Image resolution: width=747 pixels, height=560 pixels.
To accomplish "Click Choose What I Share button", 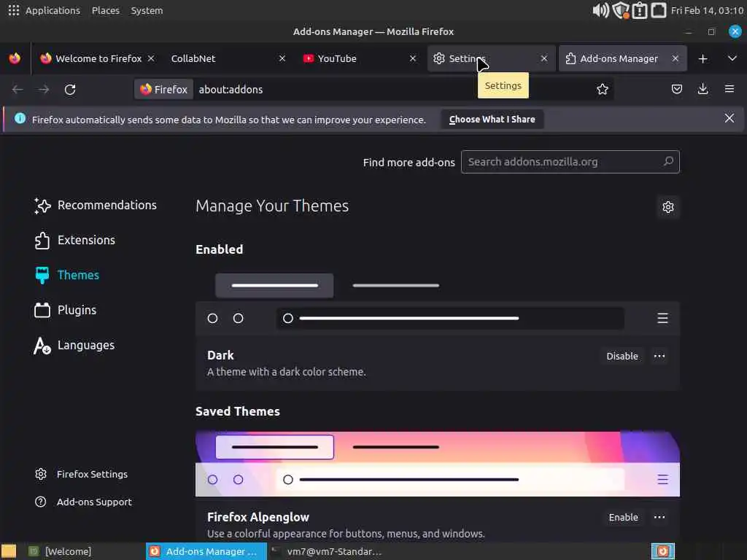I will pyautogui.click(x=492, y=120).
